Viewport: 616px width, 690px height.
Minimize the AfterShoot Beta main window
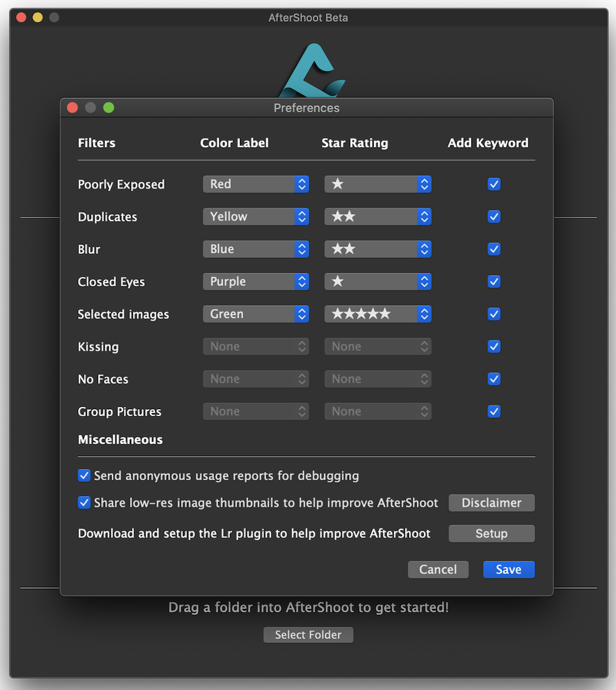click(38, 18)
